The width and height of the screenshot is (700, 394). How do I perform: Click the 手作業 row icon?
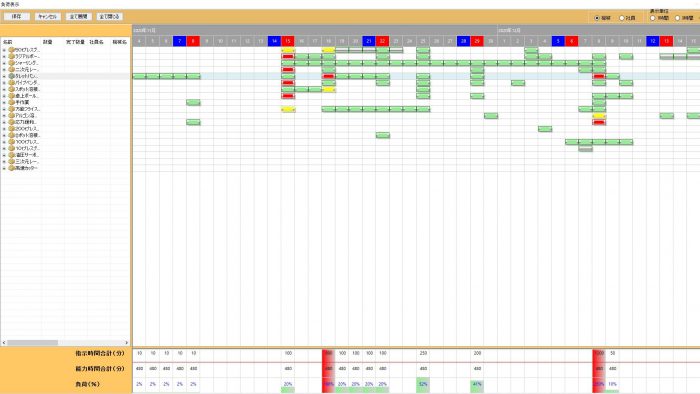click(12, 102)
